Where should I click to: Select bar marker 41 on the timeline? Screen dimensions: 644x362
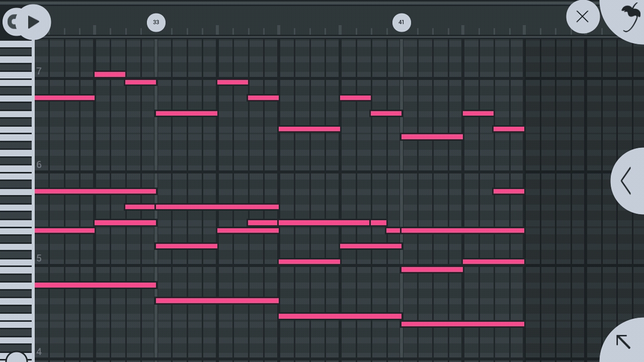tap(401, 23)
